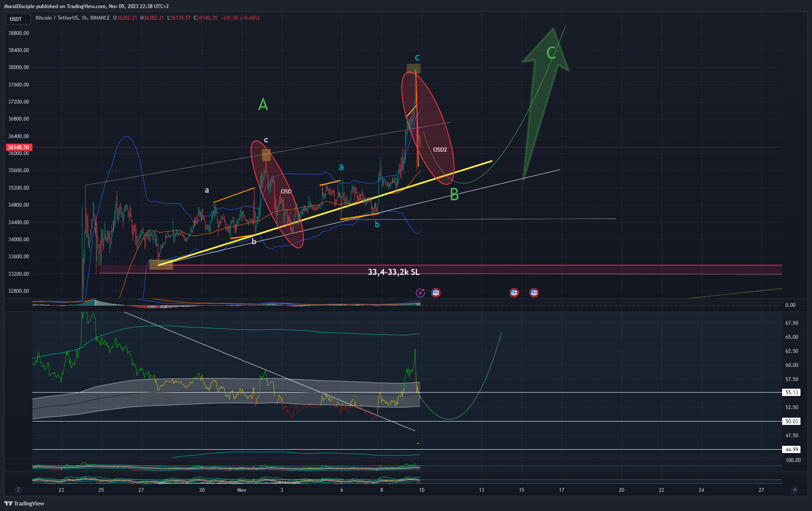Click the open value O36382.21
Screen dimensions: 812x511
tap(125, 18)
